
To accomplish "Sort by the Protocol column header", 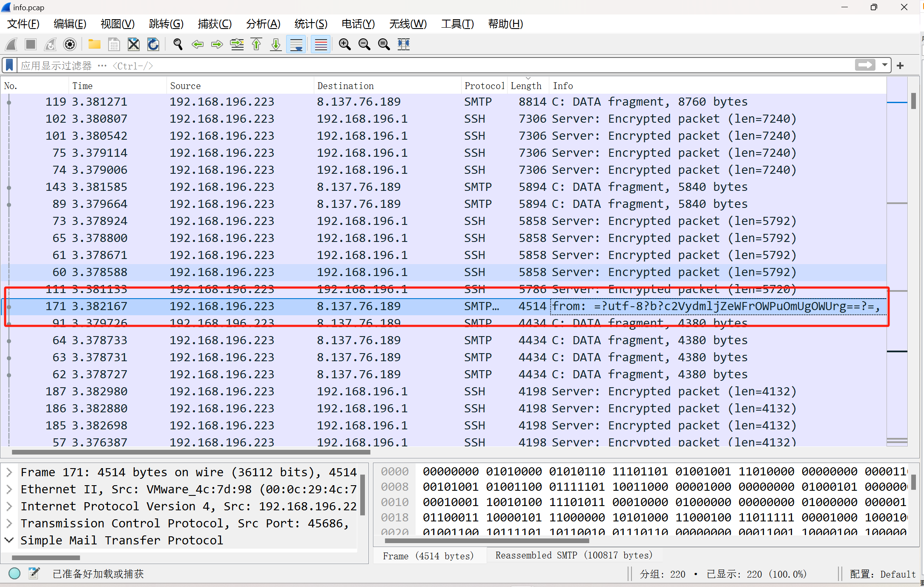I will click(484, 86).
